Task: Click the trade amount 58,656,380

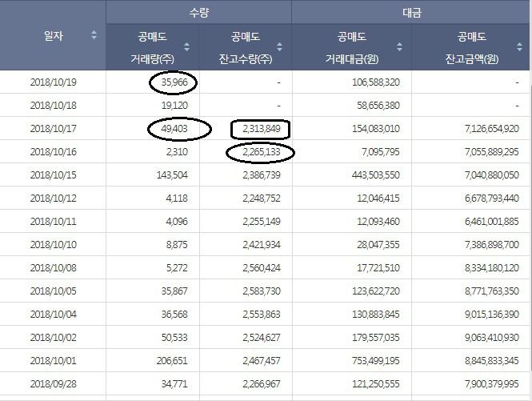Action: [378, 106]
